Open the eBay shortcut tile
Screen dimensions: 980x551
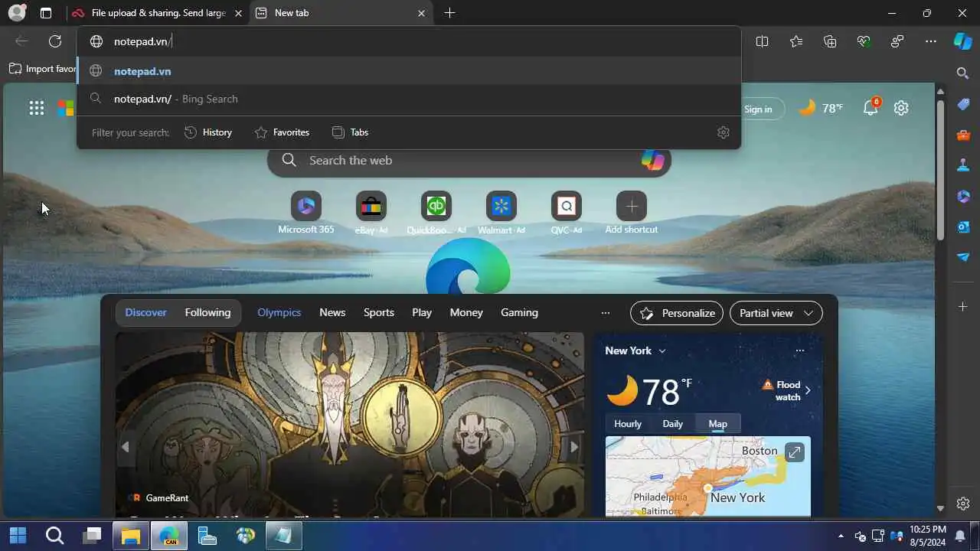371,214
